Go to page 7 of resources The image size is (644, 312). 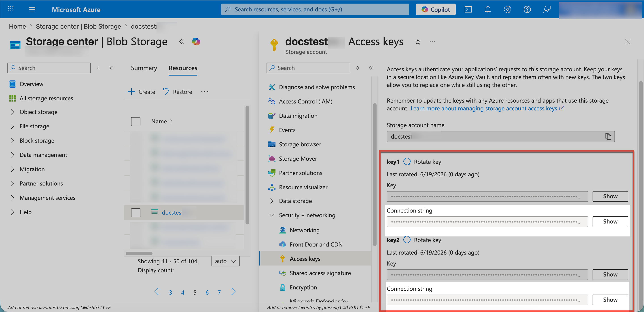[x=219, y=292]
